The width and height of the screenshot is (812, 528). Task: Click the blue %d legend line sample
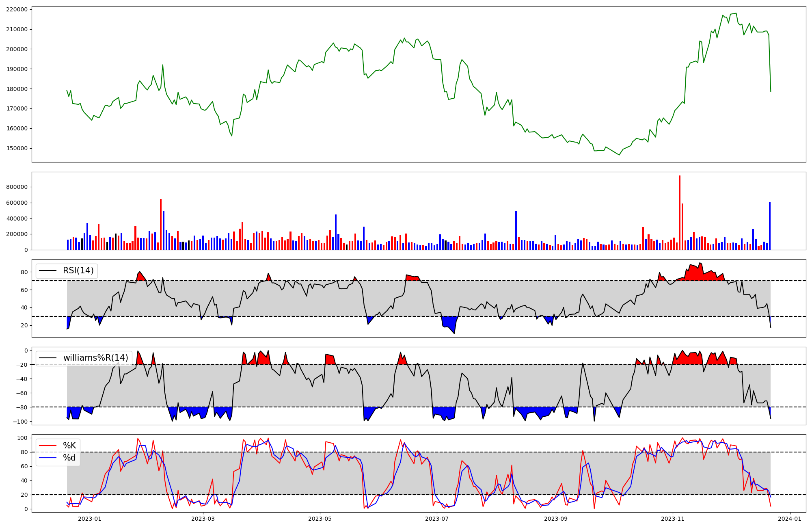click(48, 458)
